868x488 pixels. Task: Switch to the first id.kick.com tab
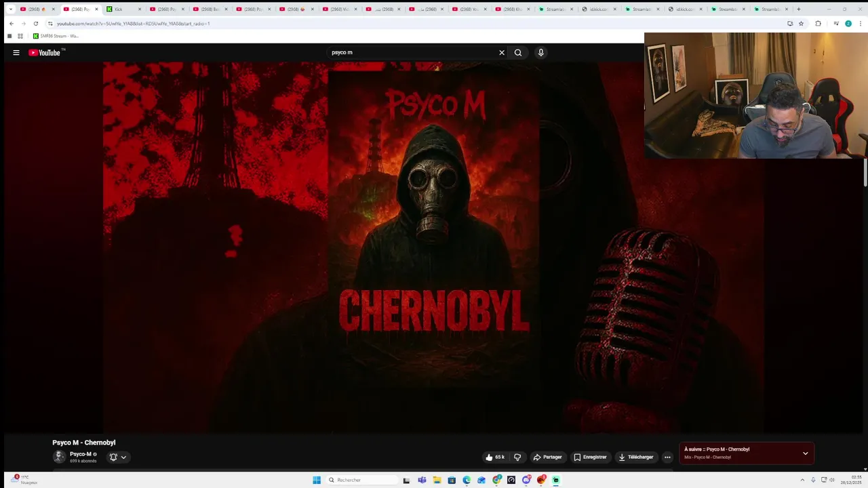(x=600, y=9)
